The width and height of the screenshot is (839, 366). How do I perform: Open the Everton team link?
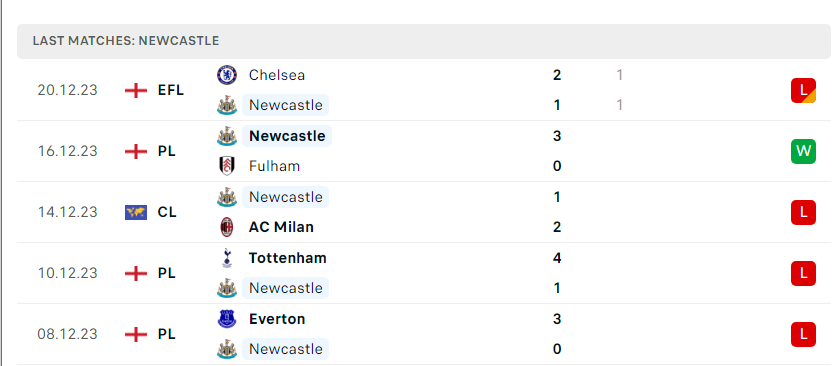tap(277, 319)
